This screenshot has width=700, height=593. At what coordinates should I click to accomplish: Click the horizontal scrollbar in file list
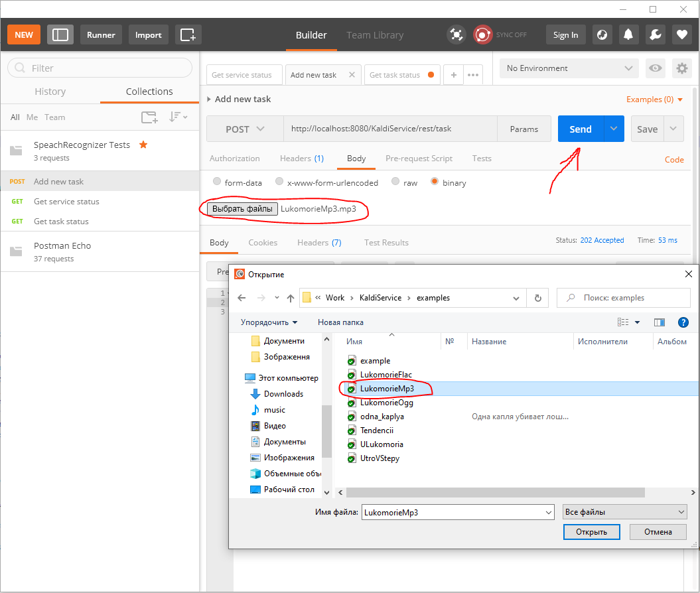click(x=496, y=493)
